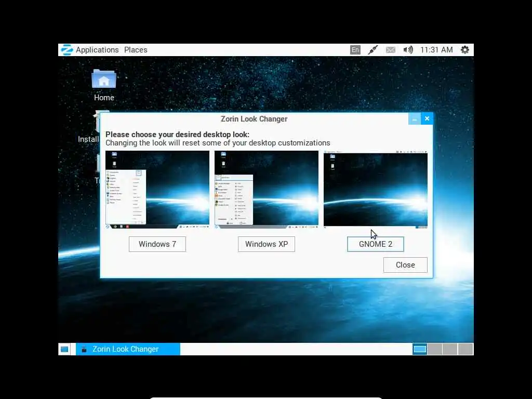532x399 pixels.
Task: Click the Windows 7 preview thumbnail
Action: coord(157,190)
